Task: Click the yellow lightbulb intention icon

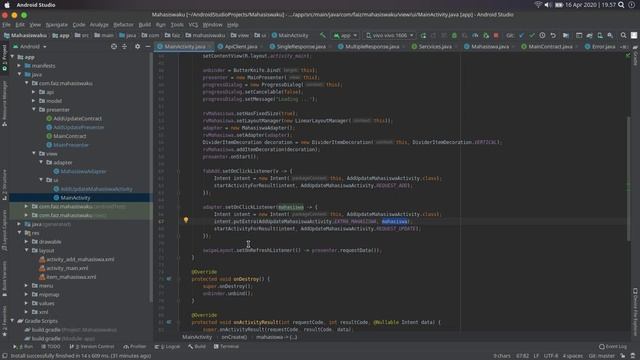Action: coord(186,220)
